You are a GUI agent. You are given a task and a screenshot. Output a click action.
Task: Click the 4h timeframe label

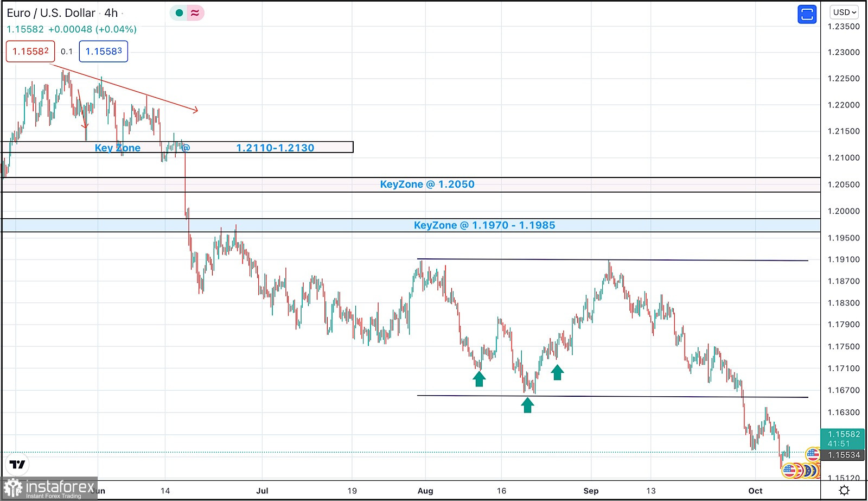(x=111, y=13)
